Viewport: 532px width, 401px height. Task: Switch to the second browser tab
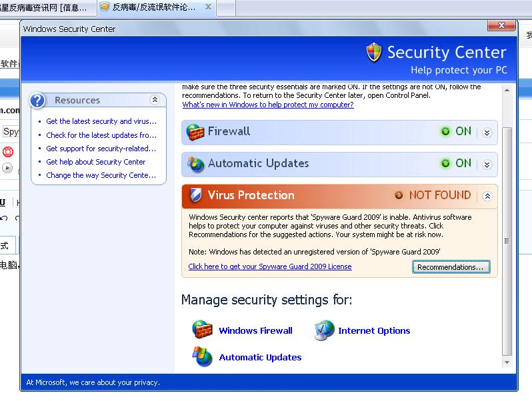[153, 7]
